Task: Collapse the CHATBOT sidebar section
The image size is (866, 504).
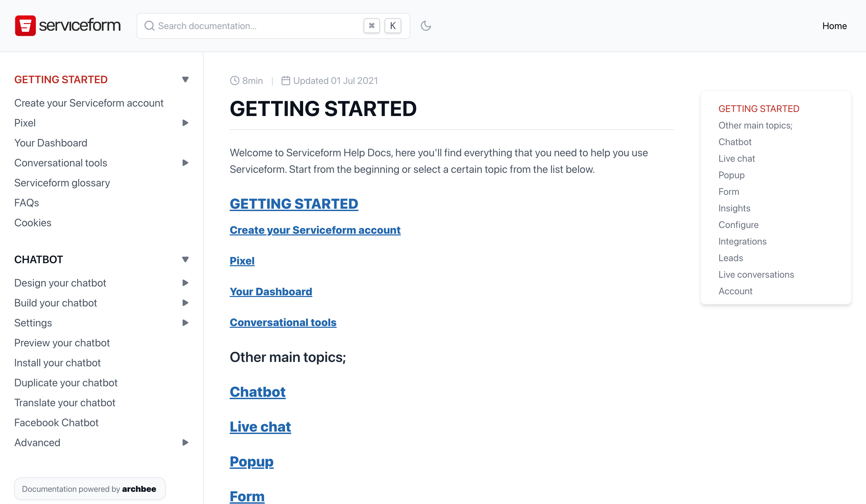Action: coord(185,259)
